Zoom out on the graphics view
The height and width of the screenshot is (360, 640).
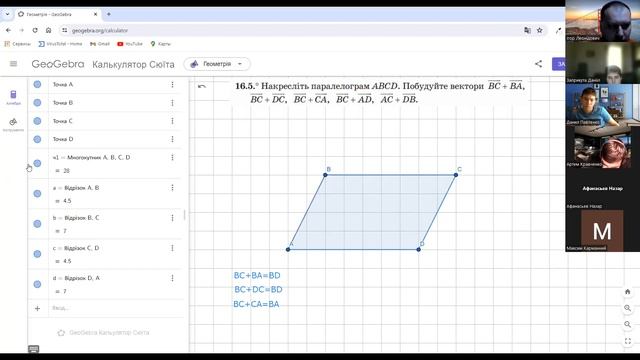click(x=627, y=324)
